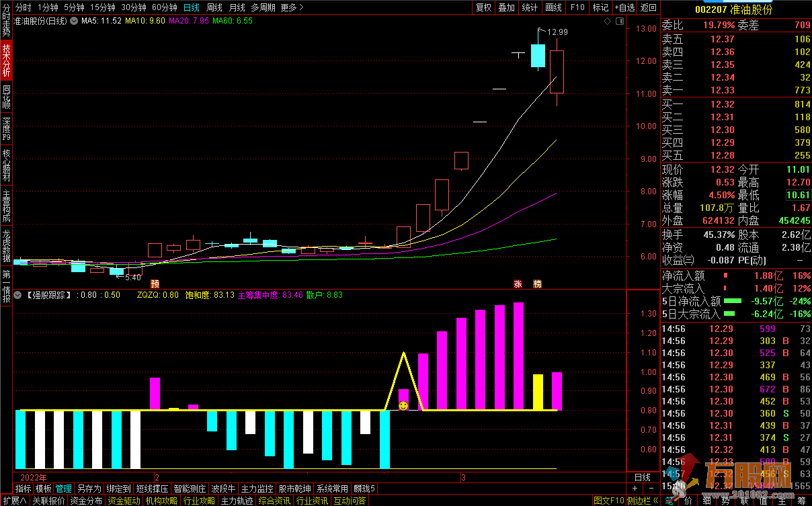Switch to 5分钟 chart period
Screen dimensions: 812x506
click(74, 7)
